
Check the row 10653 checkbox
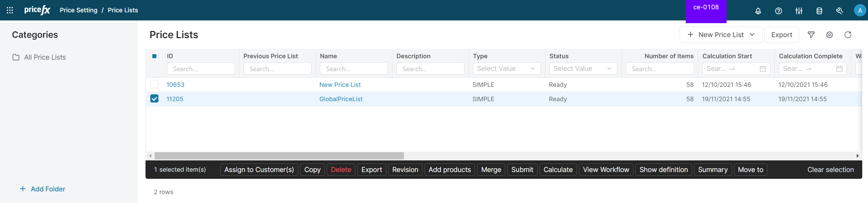154,84
